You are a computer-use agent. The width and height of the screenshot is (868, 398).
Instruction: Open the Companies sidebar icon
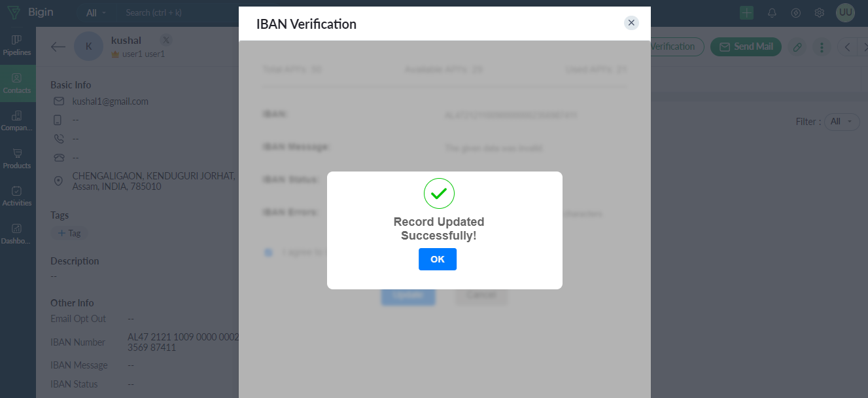pos(17,120)
